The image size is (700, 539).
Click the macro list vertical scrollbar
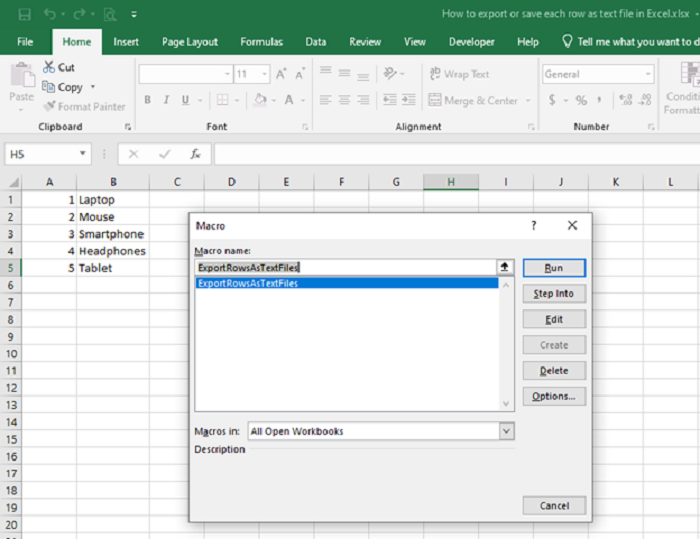pyautogui.click(x=506, y=345)
